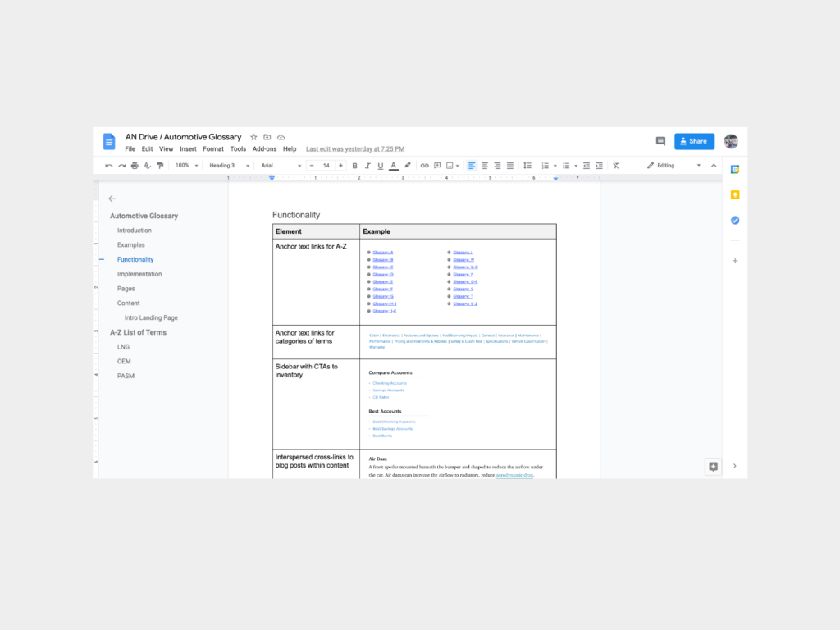840x630 pixels.
Task: Open the Arial font dropdown
Action: click(281, 166)
